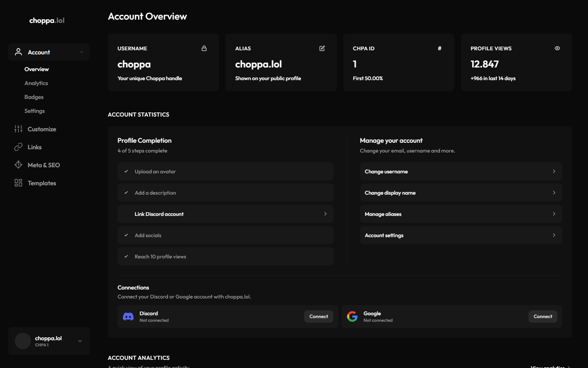Click the user avatar circle at bottom left
This screenshot has height=368, width=588.
click(23, 341)
